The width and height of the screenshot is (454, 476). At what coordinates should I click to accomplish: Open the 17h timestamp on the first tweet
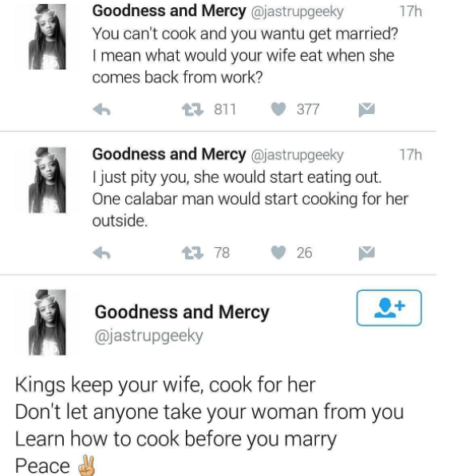click(x=411, y=11)
